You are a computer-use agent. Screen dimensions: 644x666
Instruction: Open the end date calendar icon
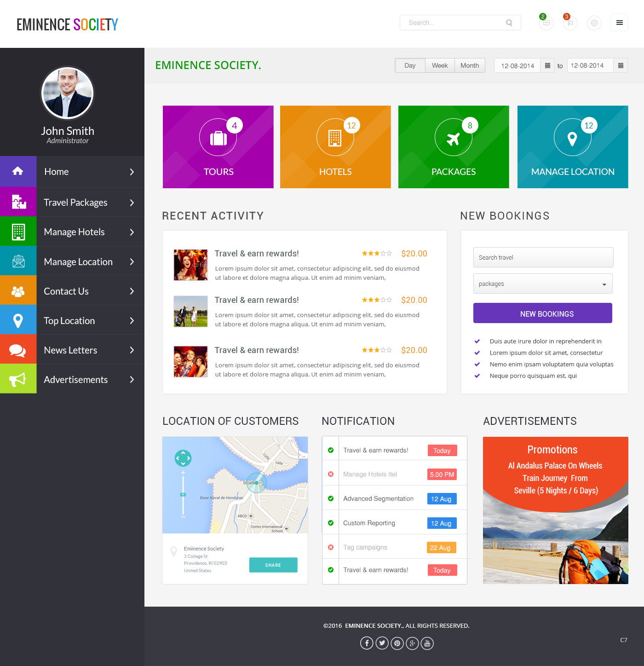click(621, 65)
